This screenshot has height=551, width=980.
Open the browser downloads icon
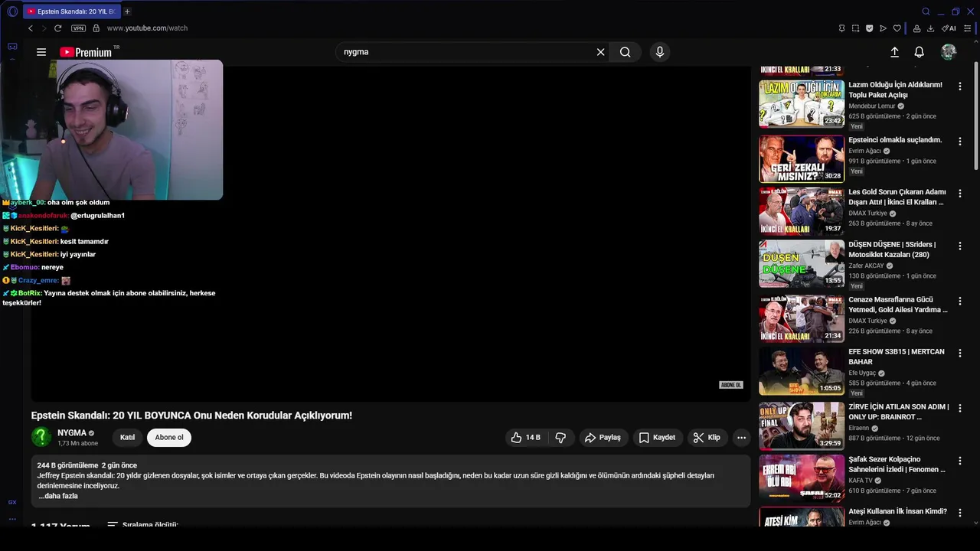pos(931,28)
